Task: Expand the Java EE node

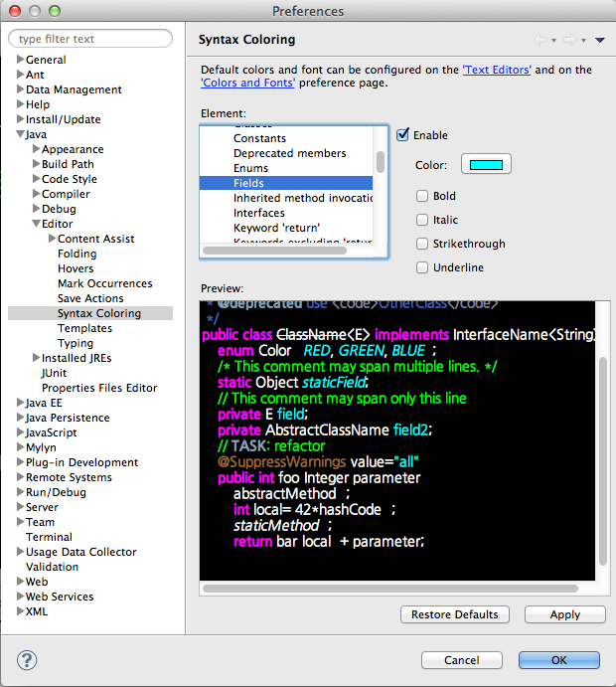Action: [20, 402]
